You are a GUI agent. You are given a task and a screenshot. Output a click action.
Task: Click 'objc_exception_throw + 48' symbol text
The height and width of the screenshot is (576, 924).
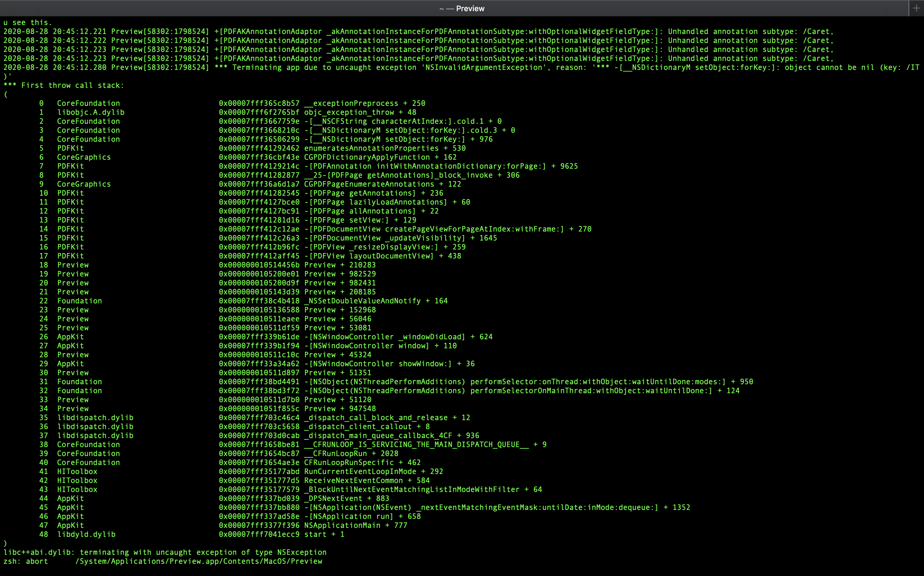pos(360,112)
